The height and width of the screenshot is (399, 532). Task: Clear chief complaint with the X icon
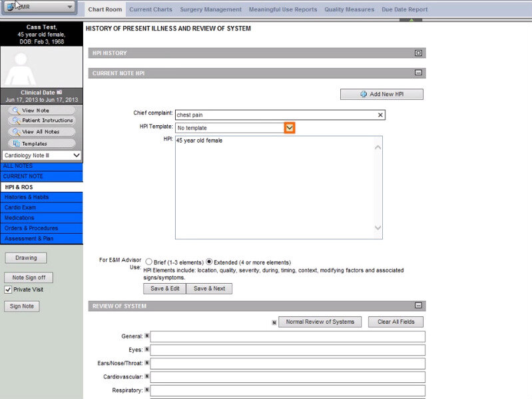point(380,115)
